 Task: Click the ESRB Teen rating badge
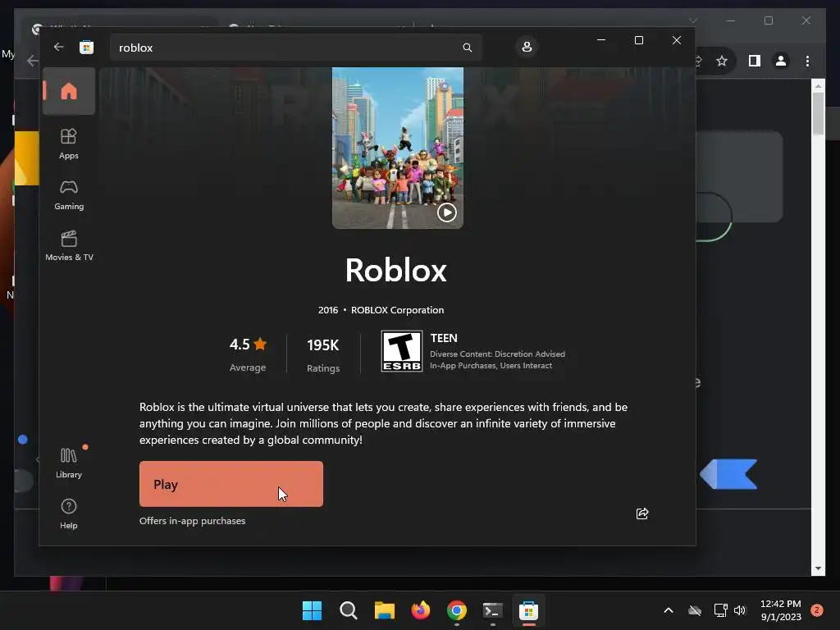401,351
